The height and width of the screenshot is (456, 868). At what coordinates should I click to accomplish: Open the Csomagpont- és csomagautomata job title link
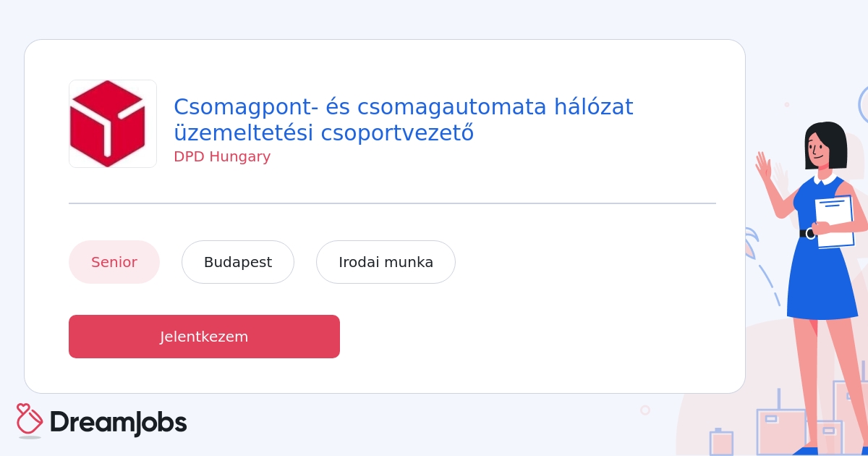point(404,119)
